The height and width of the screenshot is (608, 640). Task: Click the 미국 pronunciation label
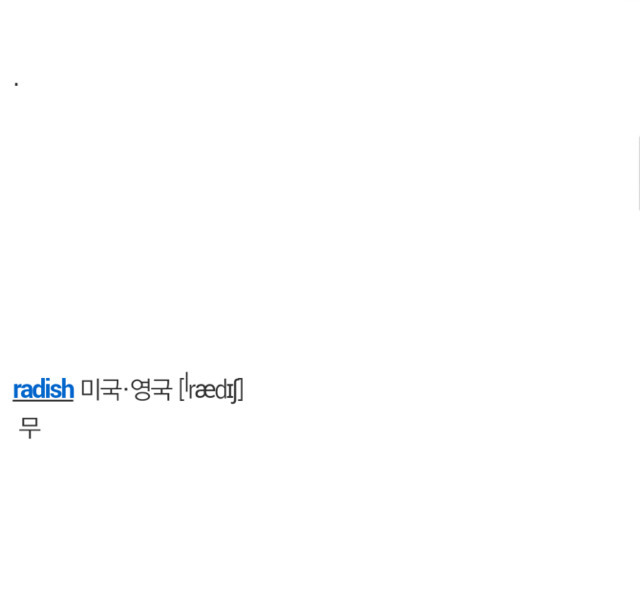click(x=100, y=389)
